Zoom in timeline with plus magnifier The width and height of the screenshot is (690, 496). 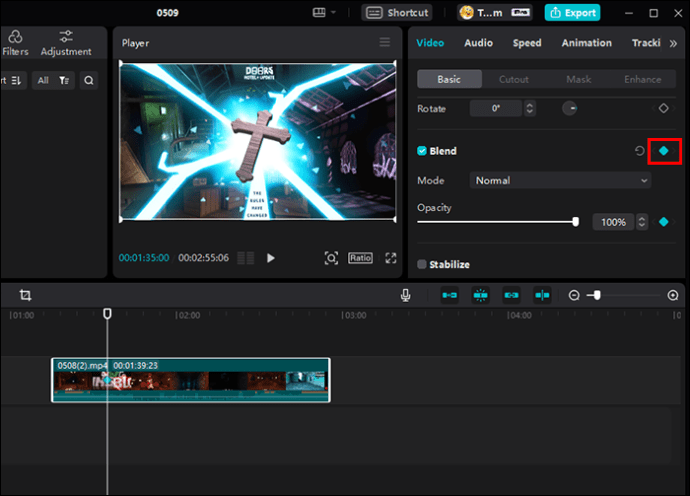click(x=673, y=295)
